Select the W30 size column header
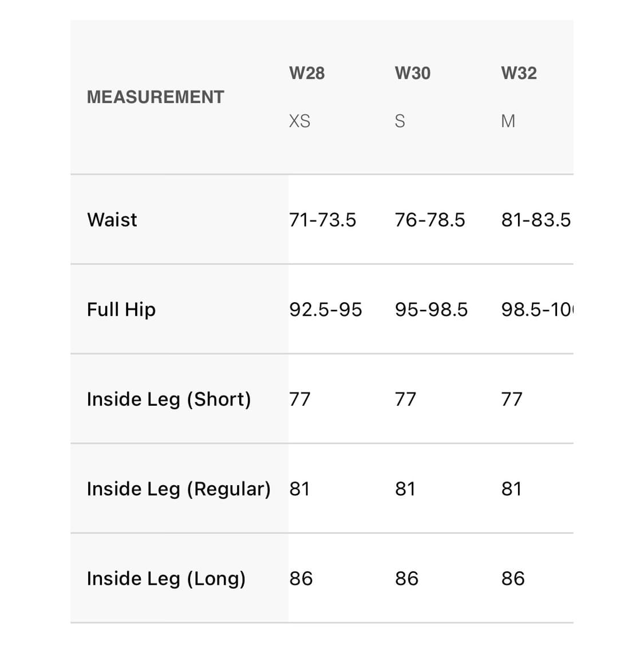This screenshot has width=644, height=646. point(412,73)
